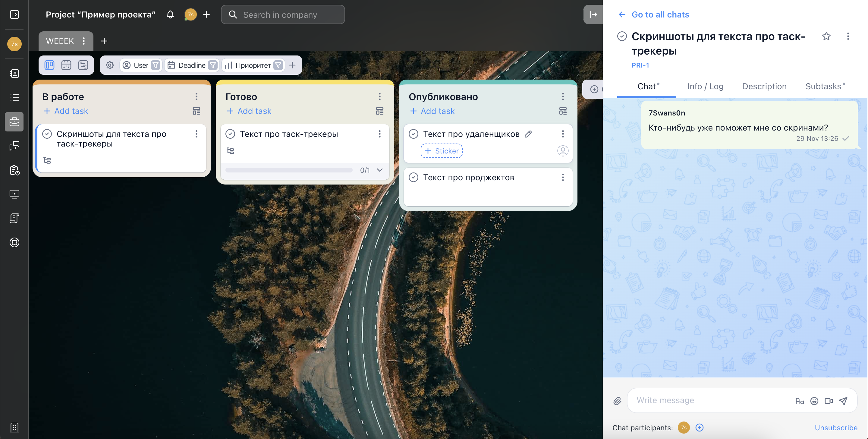
Task: Star the task as favorite
Action: 826,36
